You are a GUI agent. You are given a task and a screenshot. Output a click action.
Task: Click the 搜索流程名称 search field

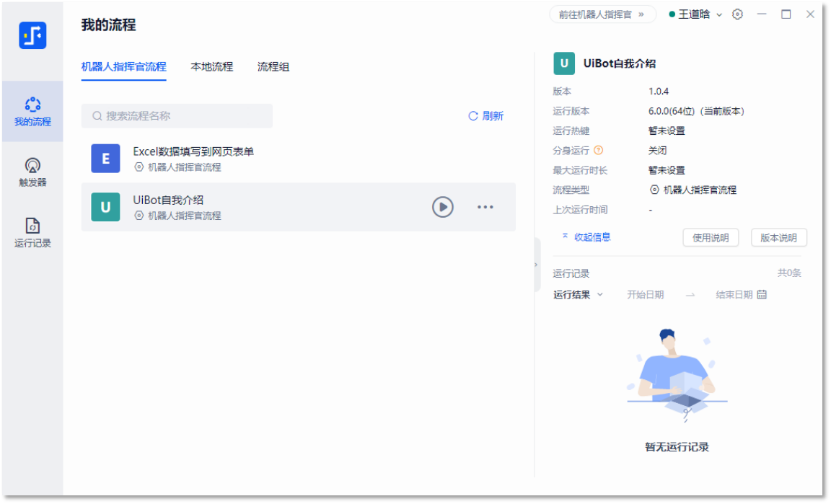177,116
